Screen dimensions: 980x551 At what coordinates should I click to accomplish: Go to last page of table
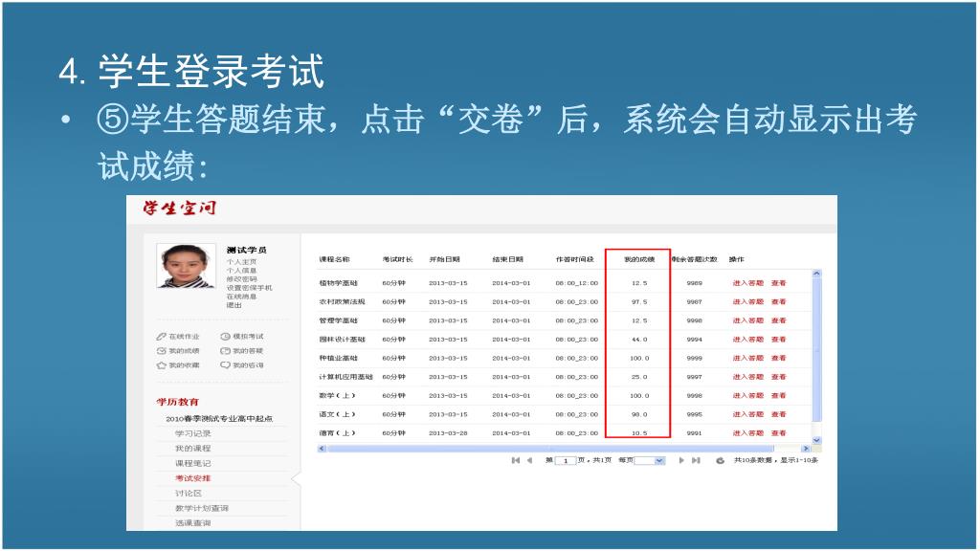(x=696, y=460)
